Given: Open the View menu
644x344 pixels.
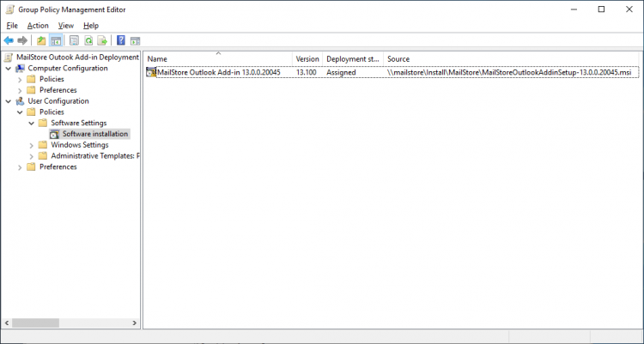Looking at the screenshot, I should click(x=66, y=26).
